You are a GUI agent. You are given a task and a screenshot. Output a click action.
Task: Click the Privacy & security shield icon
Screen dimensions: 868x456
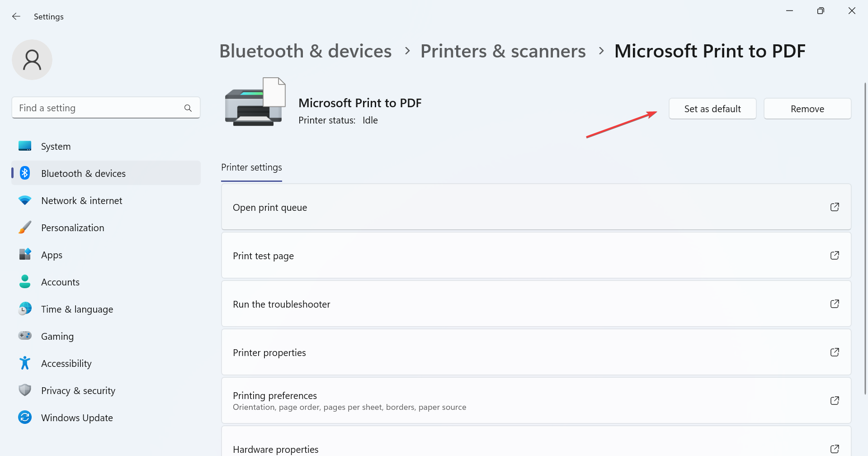(25, 390)
